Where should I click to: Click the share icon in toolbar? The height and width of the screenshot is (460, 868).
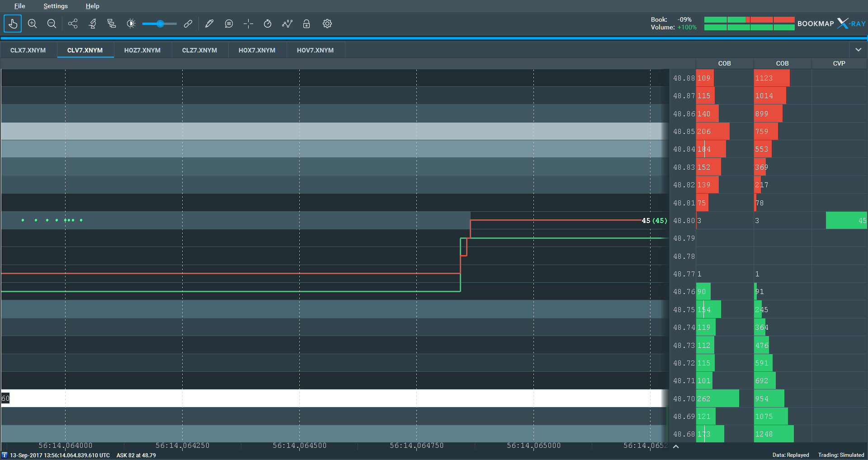[73, 24]
